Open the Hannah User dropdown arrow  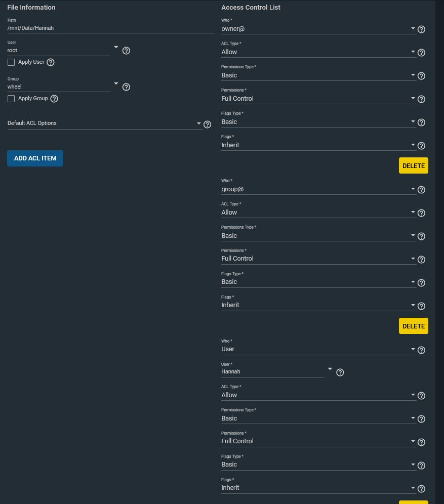330,369
